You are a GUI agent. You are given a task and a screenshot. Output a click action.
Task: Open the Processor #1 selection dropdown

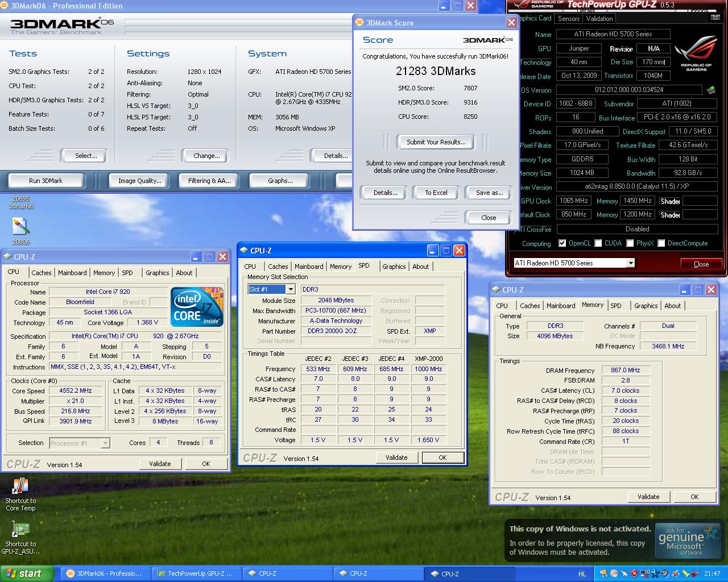click(x=105, y=443)
